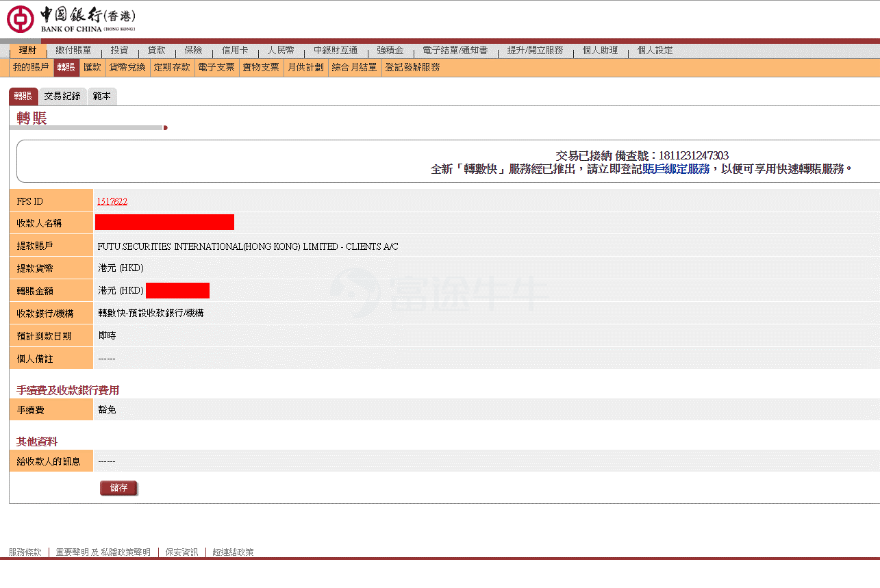Switch to the 交易紀錄 tab

point(62,97)
